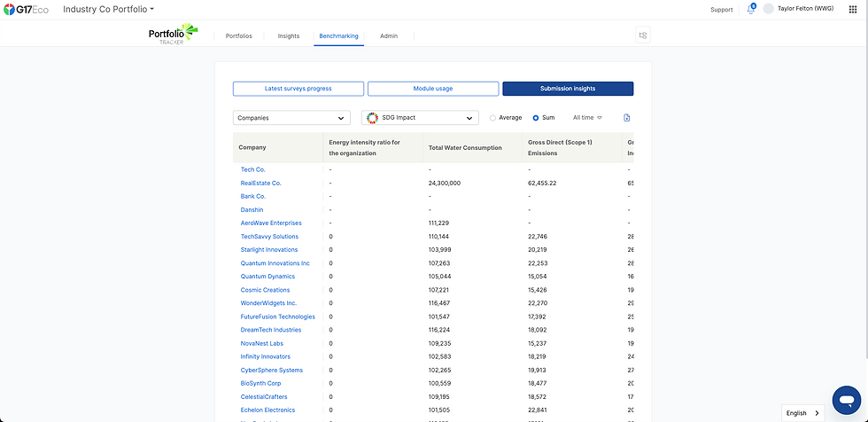Open Taylor Felton user menu

pyautogui.click(x=805, y=9)
